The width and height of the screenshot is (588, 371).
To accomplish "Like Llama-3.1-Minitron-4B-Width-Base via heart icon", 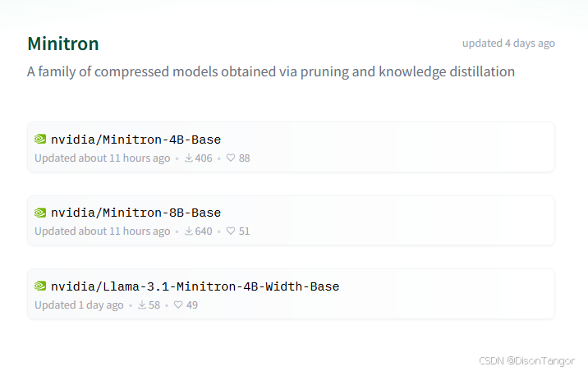I will (x=178, y=305).
